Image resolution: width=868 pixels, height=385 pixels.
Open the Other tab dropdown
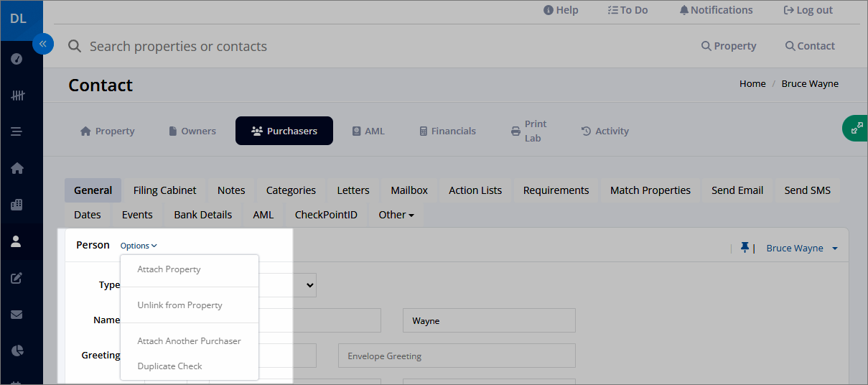396,214
